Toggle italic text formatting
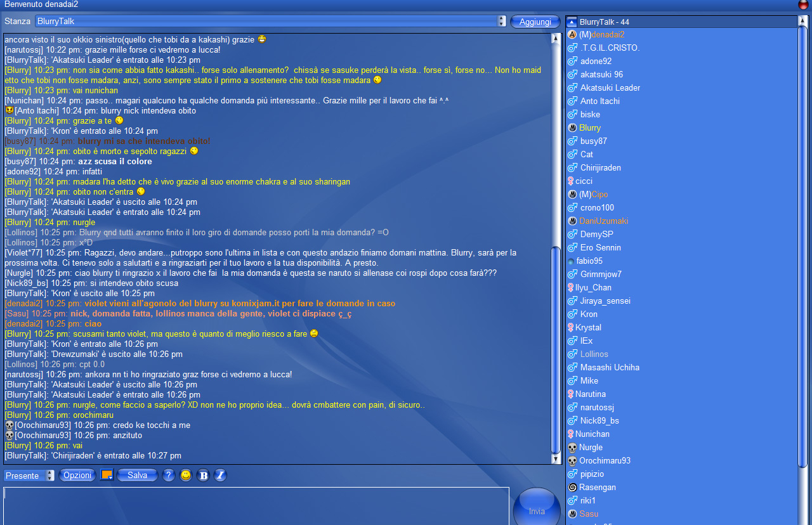 (x=220, y=476)
